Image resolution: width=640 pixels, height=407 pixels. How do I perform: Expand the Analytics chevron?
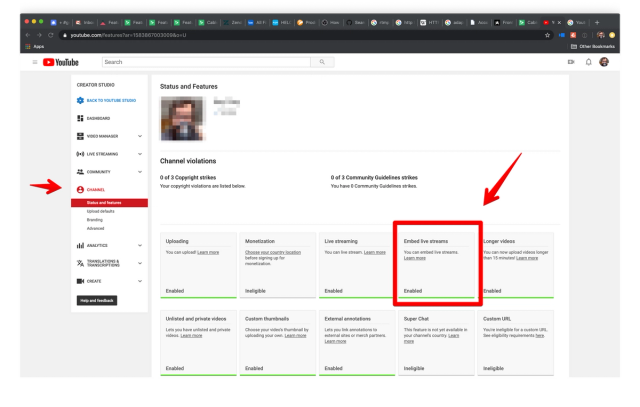[140, 245]
